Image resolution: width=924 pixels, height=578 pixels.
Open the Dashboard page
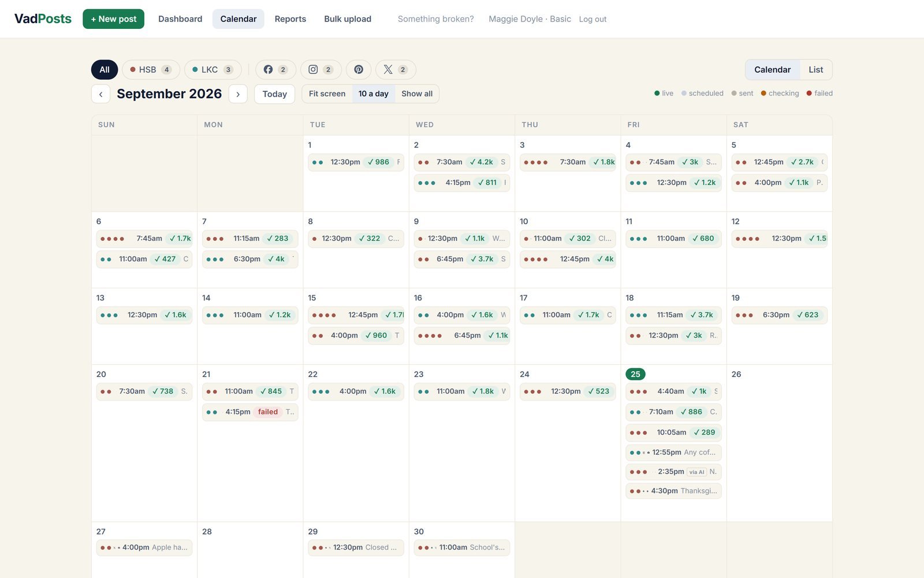[180, 18]
